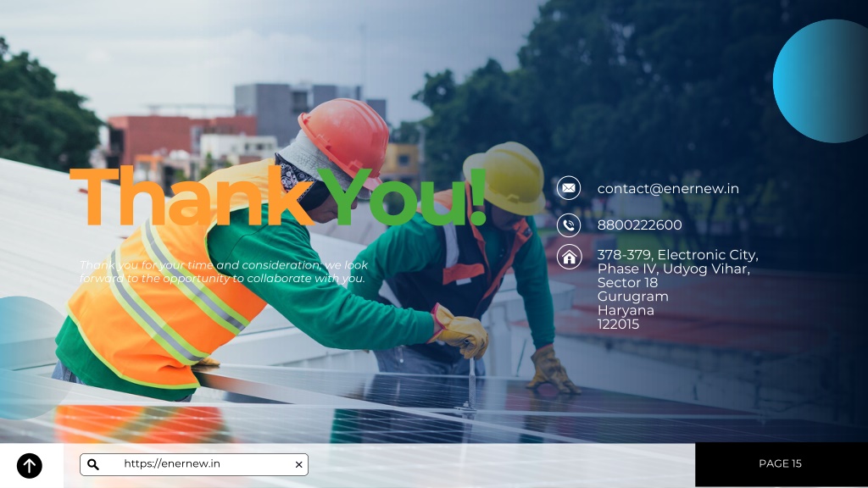The image size is (868, 488).
Task: Click the address line "378-379, Electronic City,"
Action: [x=677, y=255]
